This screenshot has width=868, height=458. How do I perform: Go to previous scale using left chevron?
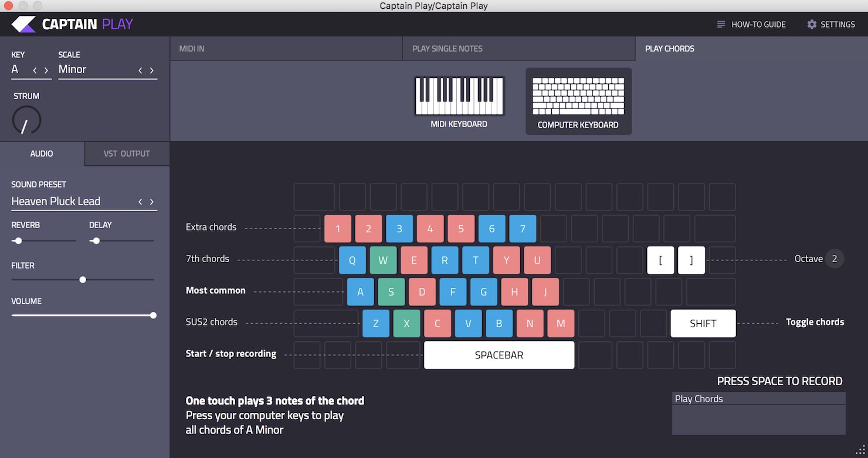click(x=140, y=70)
